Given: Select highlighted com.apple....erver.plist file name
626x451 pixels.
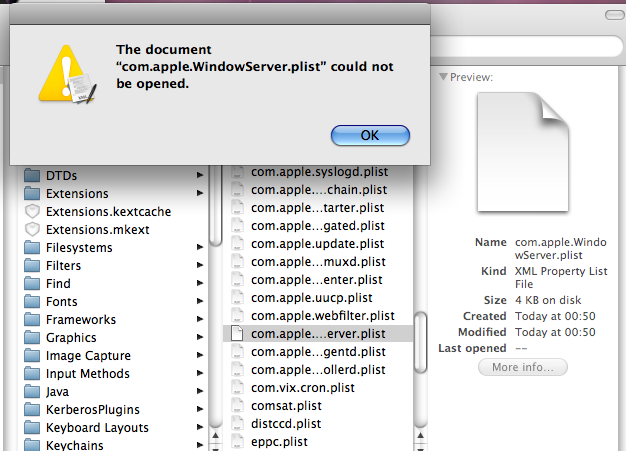Looking at the screenshot, I should (x=318, y=333).
